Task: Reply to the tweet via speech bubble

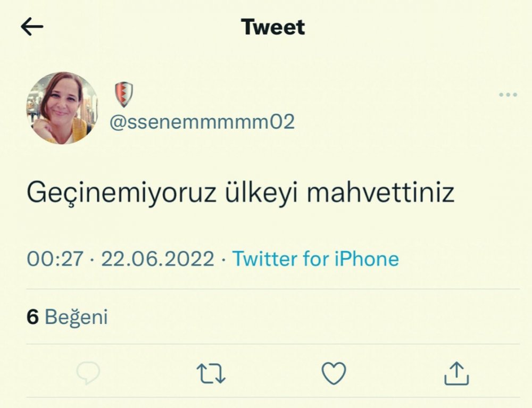Action: tap(88, 373)
